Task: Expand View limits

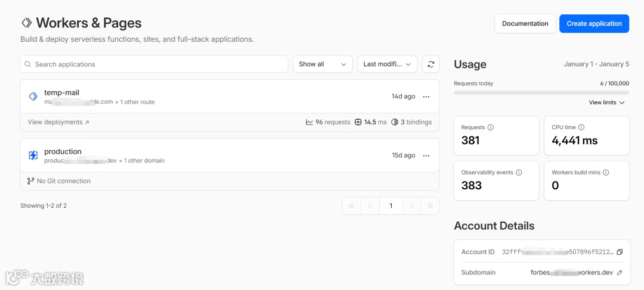Action: point(606,102)
